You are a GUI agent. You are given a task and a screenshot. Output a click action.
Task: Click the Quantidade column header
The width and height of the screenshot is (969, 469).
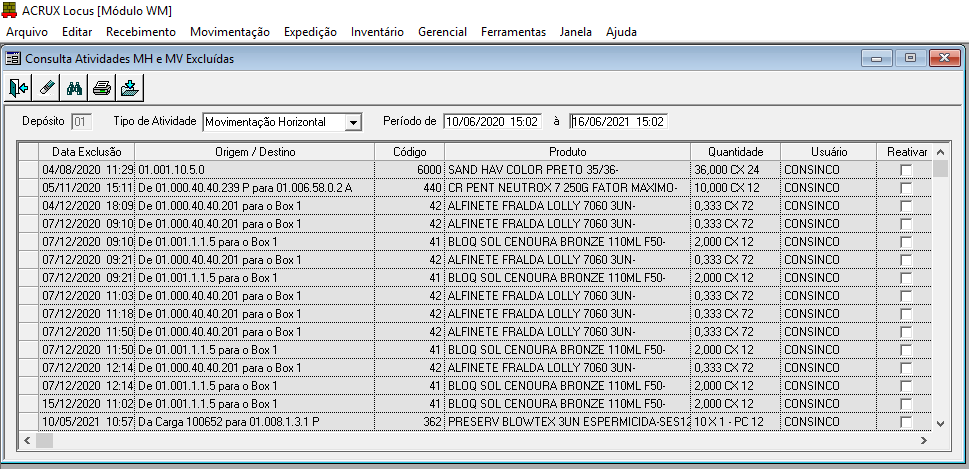click(x=735, y=151)
